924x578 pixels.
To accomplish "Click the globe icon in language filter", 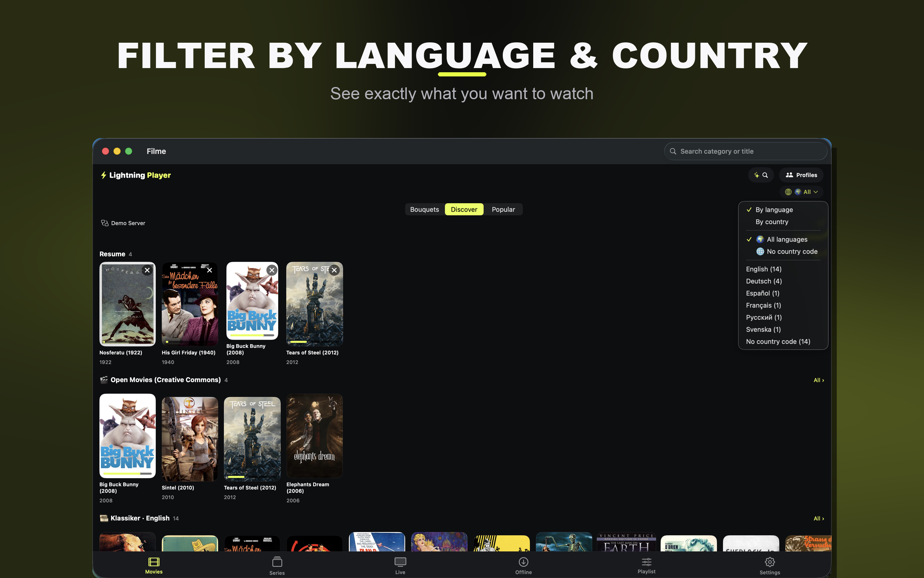I will pyautogui.click(x=788, y=192).
